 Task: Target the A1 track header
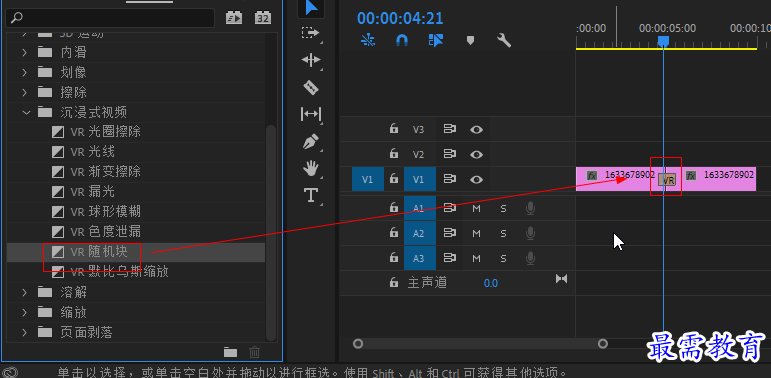(420, 208)
